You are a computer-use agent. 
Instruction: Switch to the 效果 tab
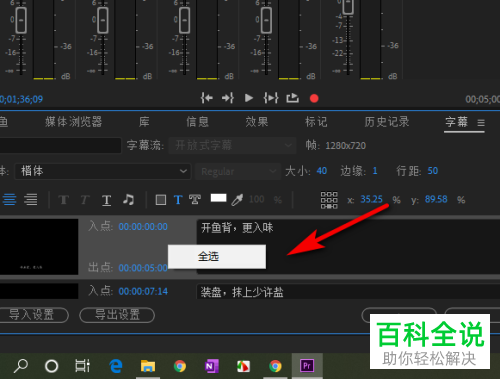pos(257,122)
